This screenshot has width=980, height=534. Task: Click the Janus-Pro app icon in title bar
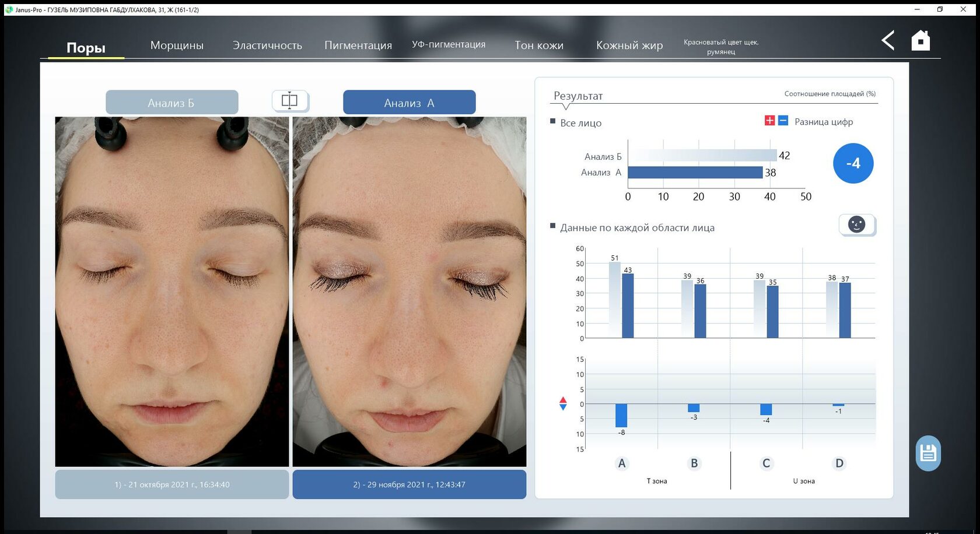click(x=9, y=9)
